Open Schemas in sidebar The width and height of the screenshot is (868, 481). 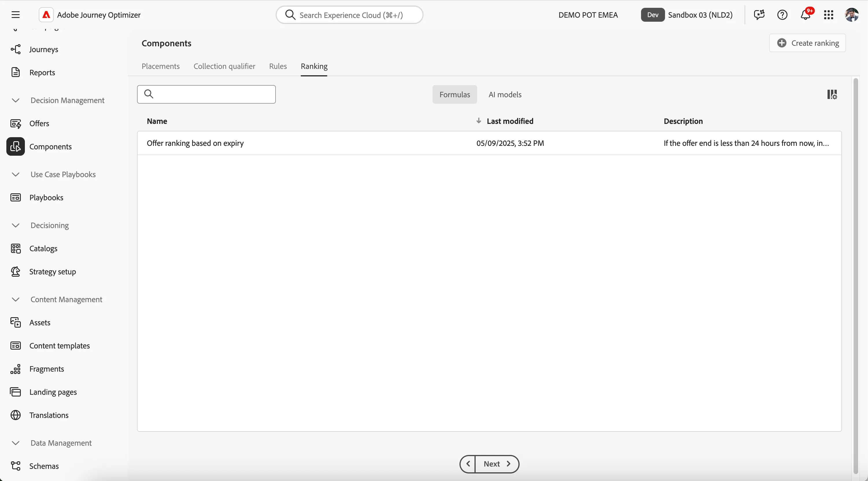(x=44, y=466)
